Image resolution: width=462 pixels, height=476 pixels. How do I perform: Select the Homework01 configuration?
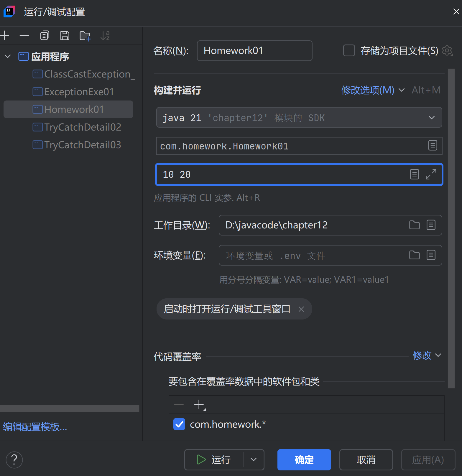tap(68, 109)
